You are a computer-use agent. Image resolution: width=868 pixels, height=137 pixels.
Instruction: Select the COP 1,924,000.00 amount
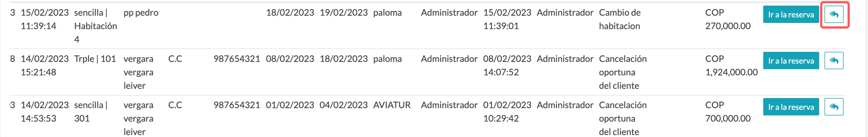[731, 66]
